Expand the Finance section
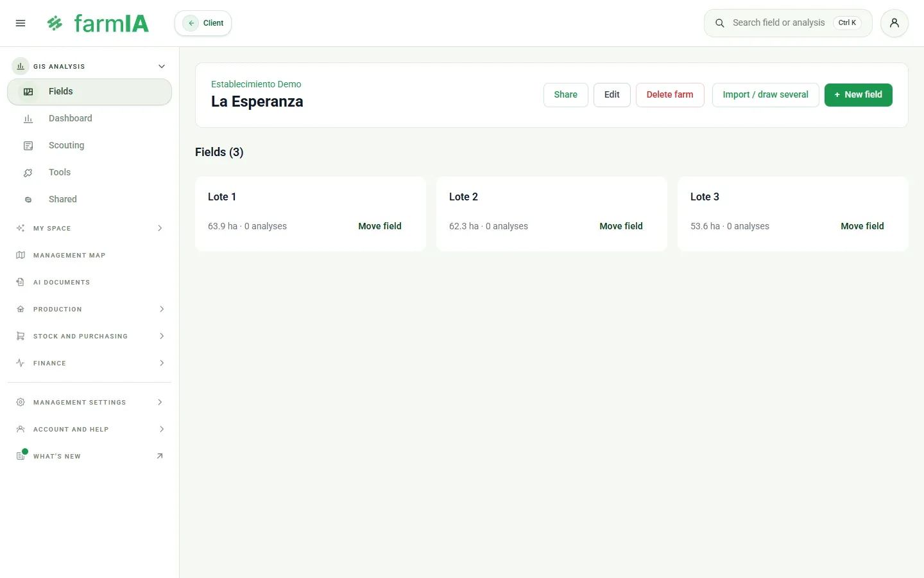This screenshot has height=578, width=924. [89, 363]
